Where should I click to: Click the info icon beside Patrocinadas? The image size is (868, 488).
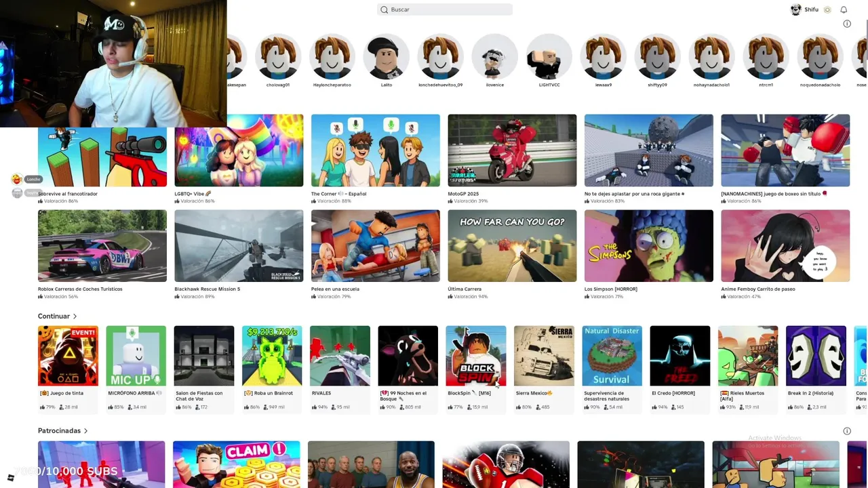point(847,431)
